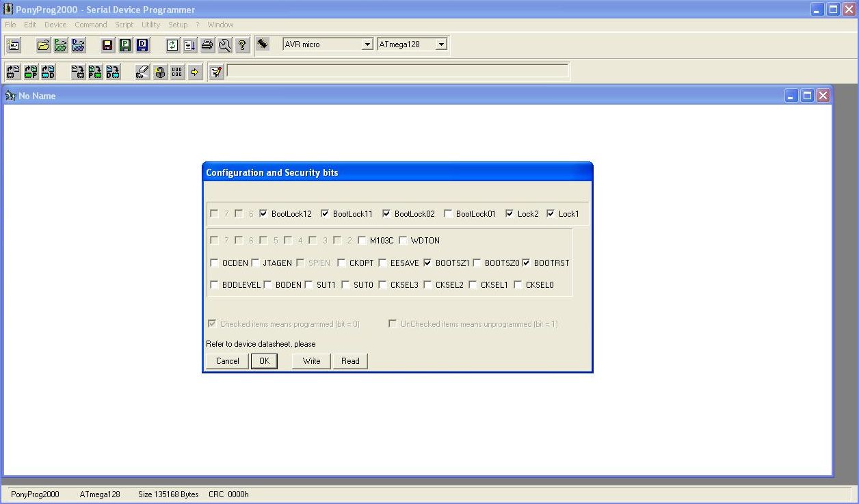Image resolution: width=859 pixels, height=504 pixels.
Task: Open the File menu
Action: (x=10, y=25)
